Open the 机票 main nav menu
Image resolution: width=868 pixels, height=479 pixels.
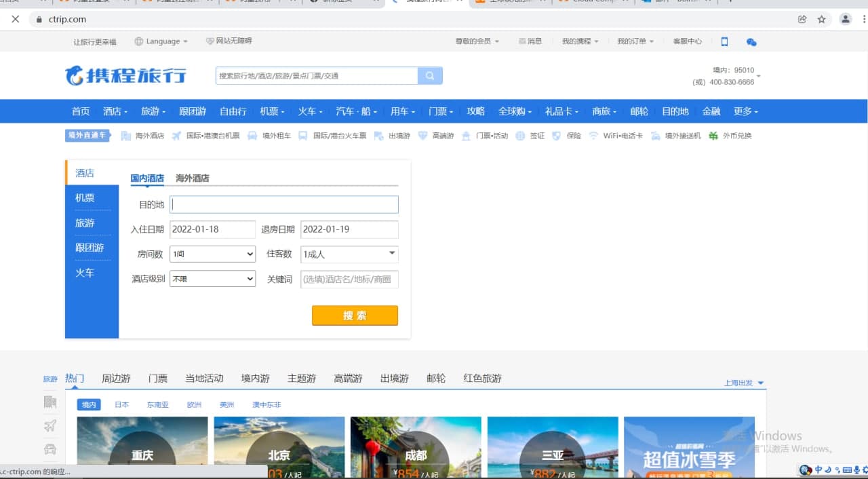(273, 111)
